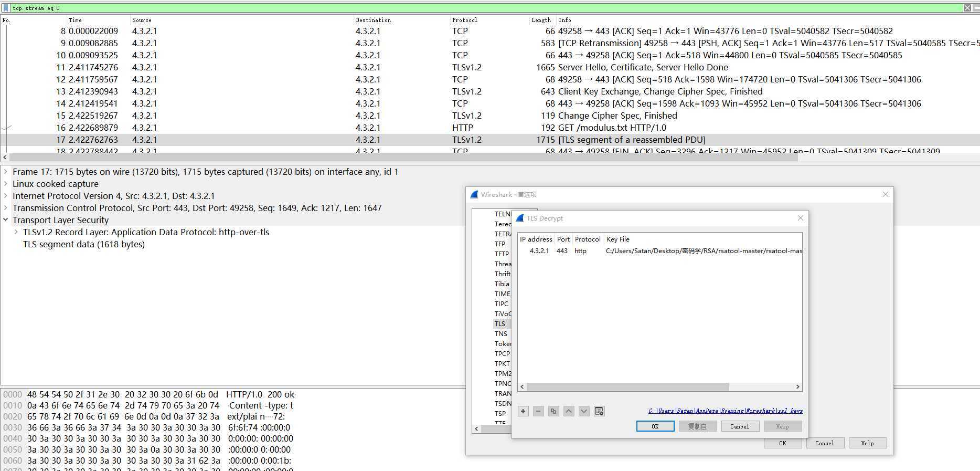Cancel the preferences window

(825, 443)
